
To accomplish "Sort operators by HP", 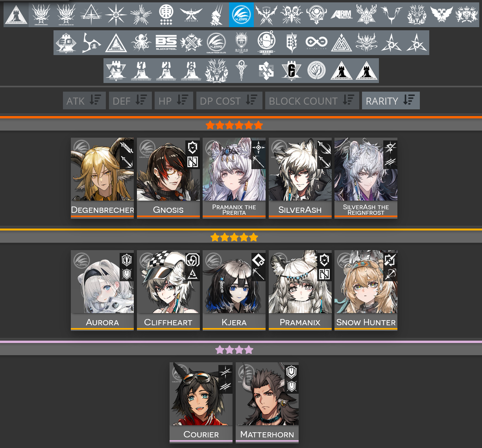I will [x=174, y=100].
